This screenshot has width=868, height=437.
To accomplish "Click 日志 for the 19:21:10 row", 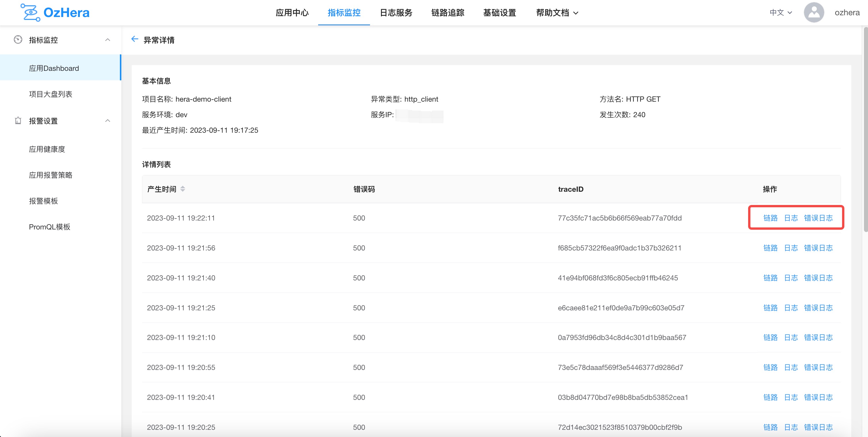I will tap(791, 337).
